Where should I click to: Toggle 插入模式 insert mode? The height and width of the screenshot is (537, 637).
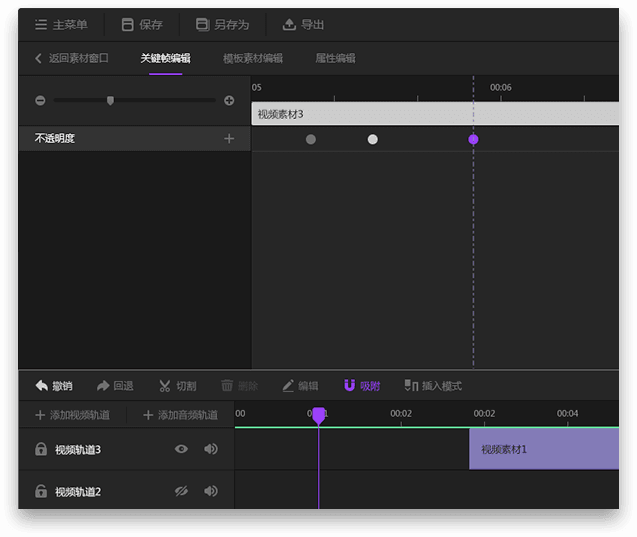[411, 386]
